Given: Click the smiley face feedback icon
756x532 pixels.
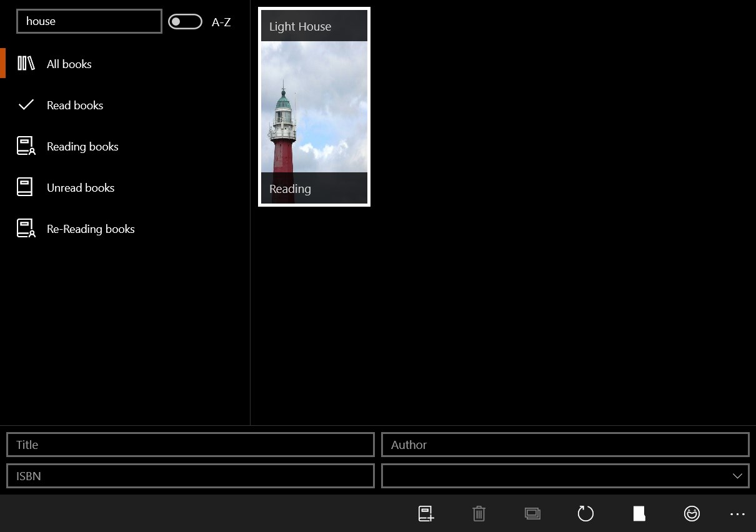Looking at the screenshot, I should (692, 513).
